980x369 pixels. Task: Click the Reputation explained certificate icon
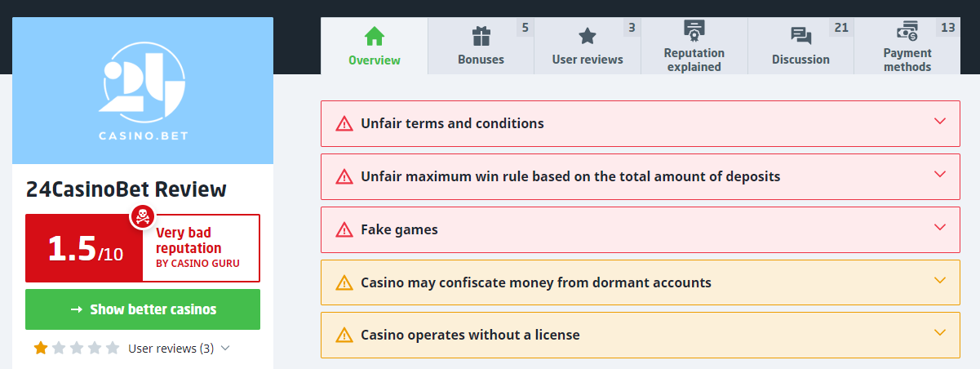click(694, 31)
